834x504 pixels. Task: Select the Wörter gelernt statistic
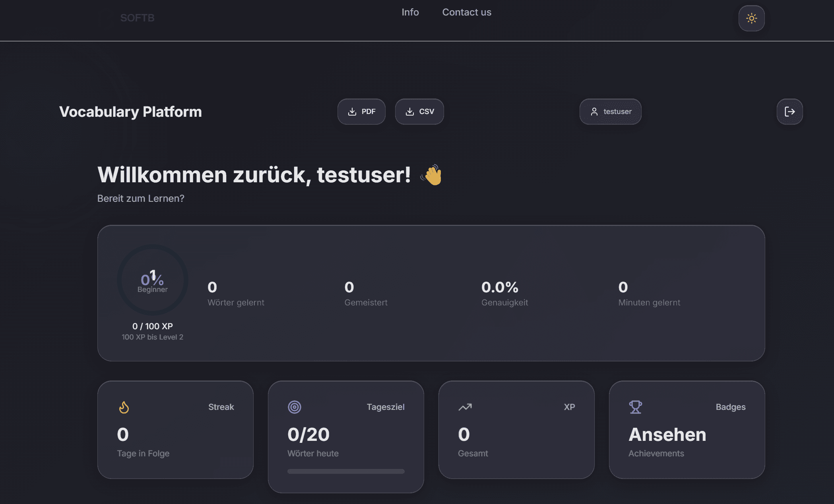(x=236, y=294)
